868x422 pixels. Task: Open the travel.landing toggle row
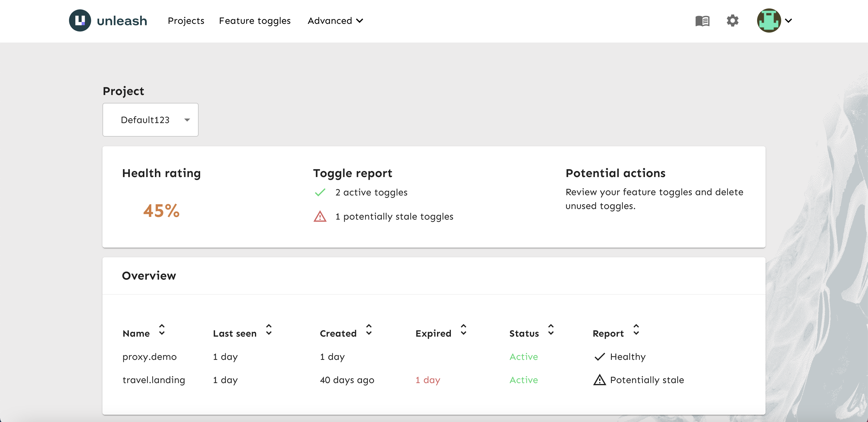433,380
